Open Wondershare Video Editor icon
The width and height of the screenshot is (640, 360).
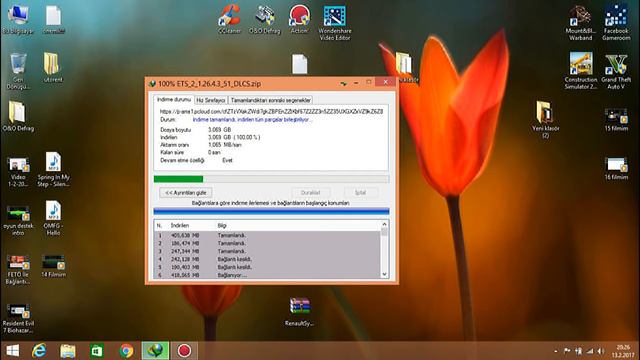tap(335, 22)
